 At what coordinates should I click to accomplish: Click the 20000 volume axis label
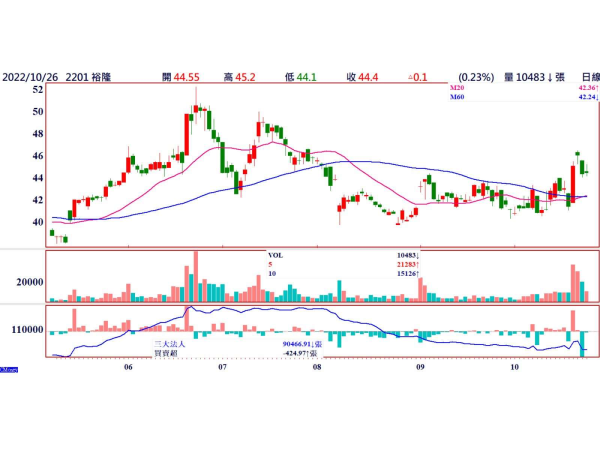(x=30, y=282)
